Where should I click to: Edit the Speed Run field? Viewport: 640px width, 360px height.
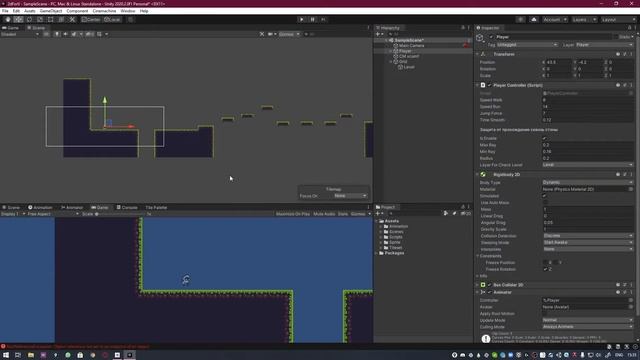point(587,107)
